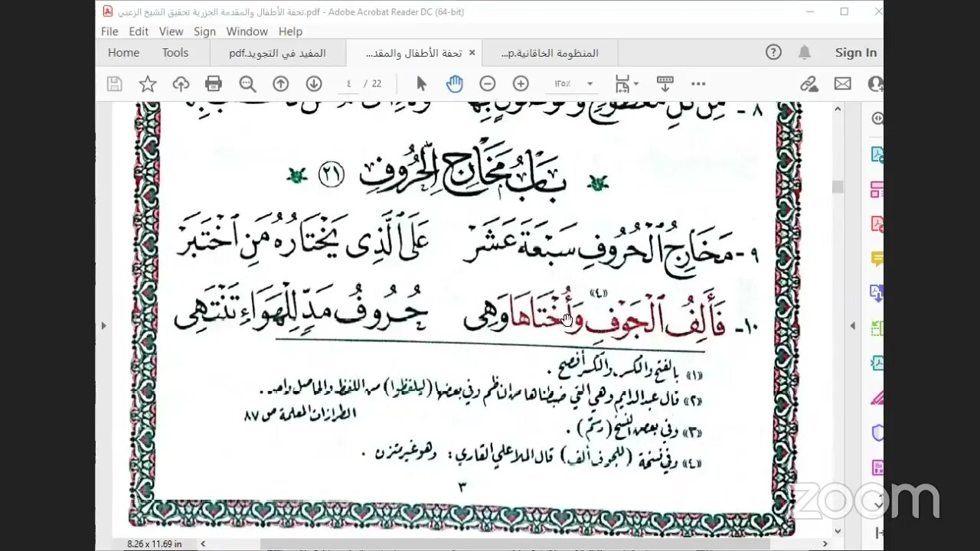Zoom in with the plus icon
This screenshot has height=551, width=980.
(521, 84)
